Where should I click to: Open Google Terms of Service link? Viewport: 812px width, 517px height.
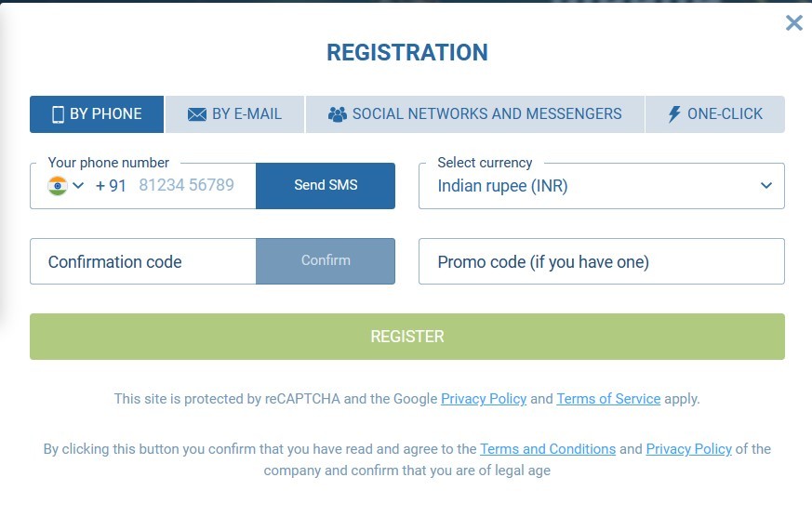[608, 399]
